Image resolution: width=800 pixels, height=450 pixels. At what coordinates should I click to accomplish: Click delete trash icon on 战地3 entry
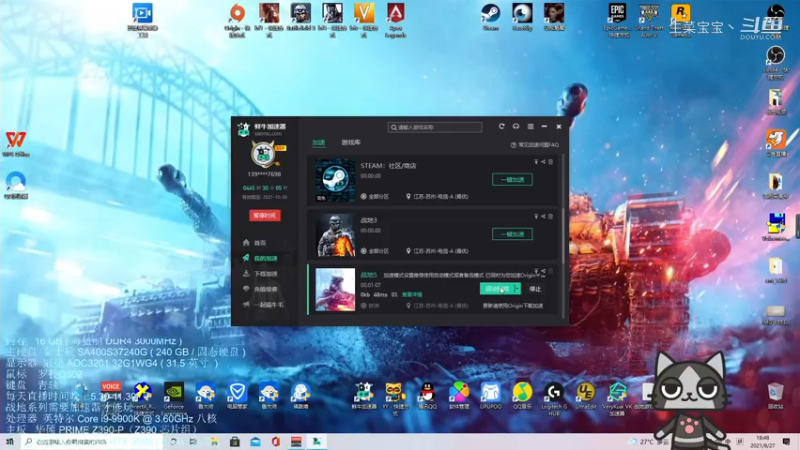551,216
